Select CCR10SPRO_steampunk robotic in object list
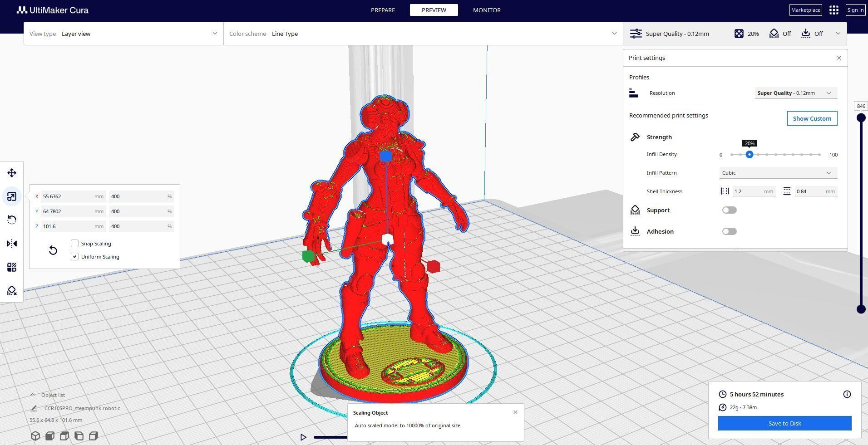Screen dimensions: 868x445 (82, 408)
